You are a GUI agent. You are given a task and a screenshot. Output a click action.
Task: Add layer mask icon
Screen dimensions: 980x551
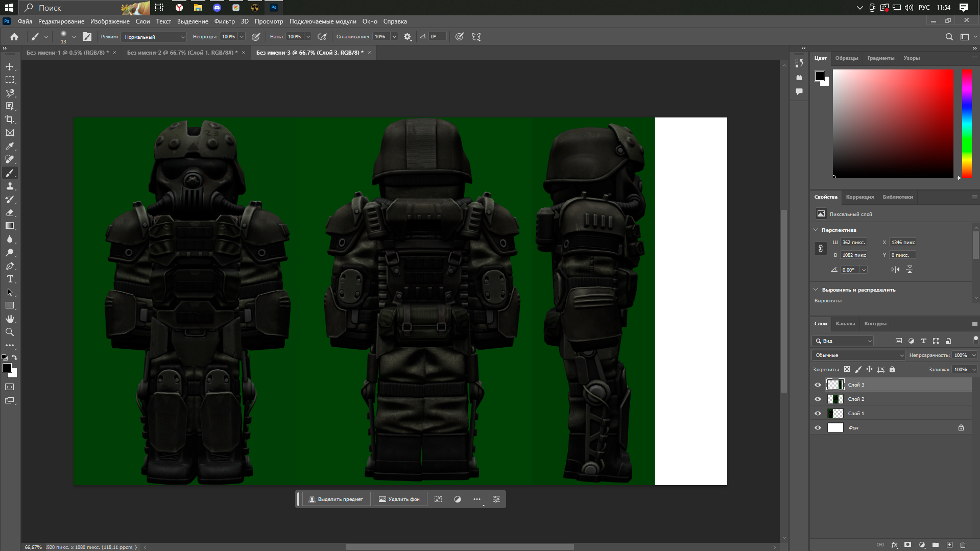pos(907,545)
